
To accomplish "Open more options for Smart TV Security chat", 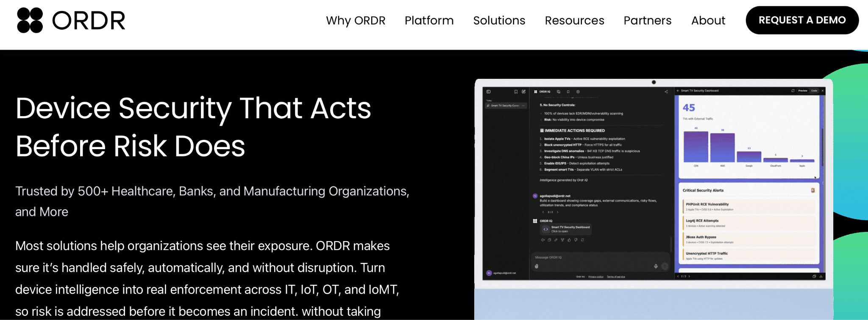I will (523, 106).
